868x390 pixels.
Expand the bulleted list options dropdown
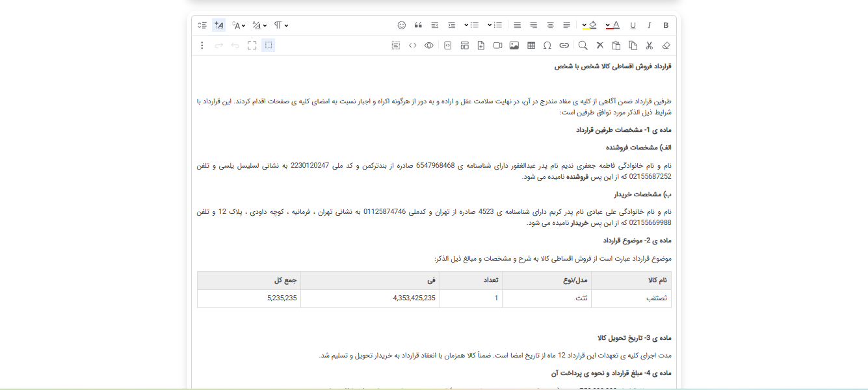[x=466, y=25]
